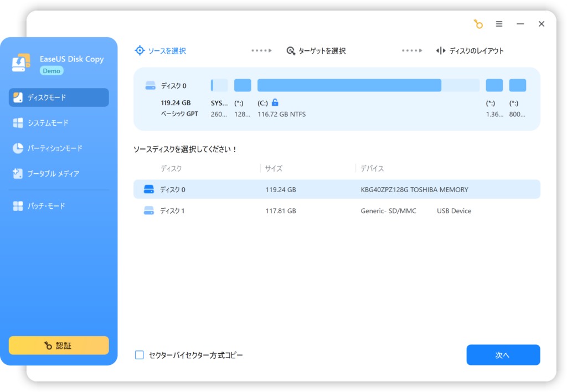Click the 次へ button
The height and width of the screenshot is (392, 567).
click(x=503, y=355)
